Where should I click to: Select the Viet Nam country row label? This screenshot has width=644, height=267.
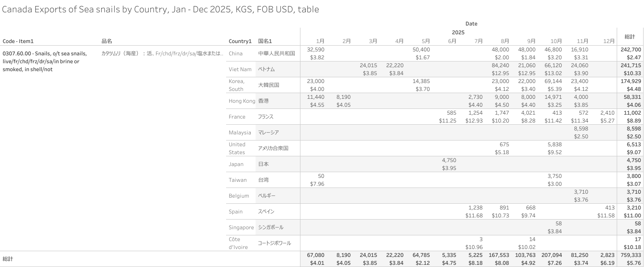240,69
